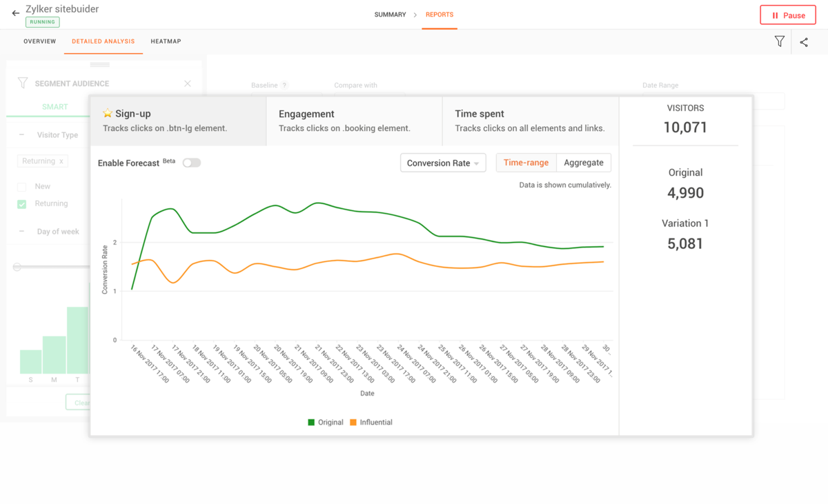Select the Reports step

pyautogui.click(x=440, y=14)
